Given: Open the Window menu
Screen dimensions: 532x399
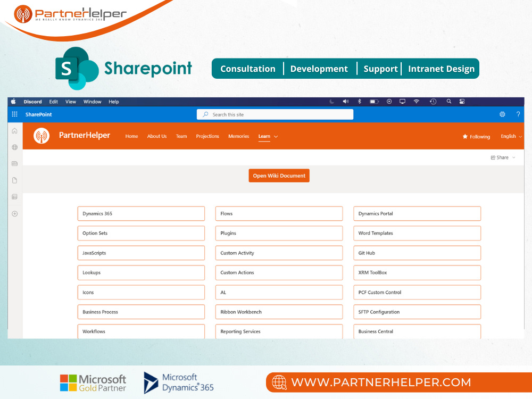Looking at the screenshot, I should tap(92, 102).
